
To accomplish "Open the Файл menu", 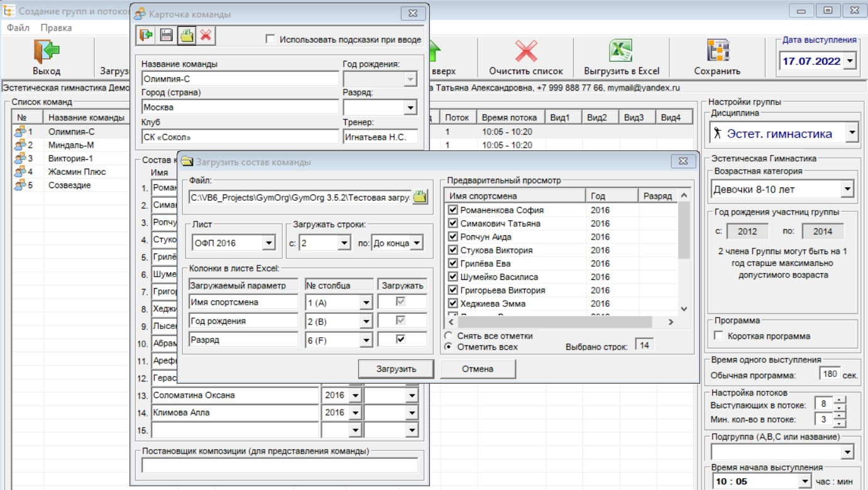I will point(18,28).
